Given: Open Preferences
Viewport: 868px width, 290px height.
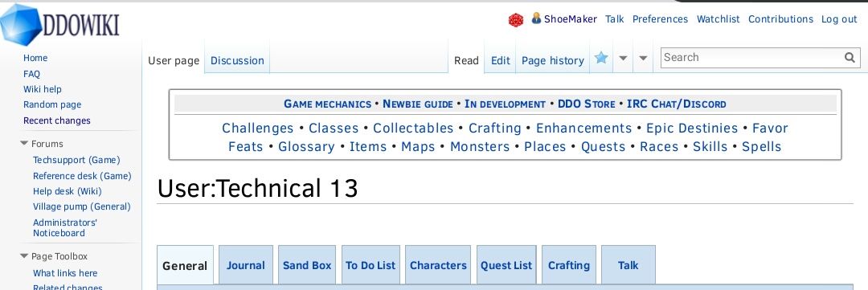Looking at the screenshot, I should [x=660, y=18].
